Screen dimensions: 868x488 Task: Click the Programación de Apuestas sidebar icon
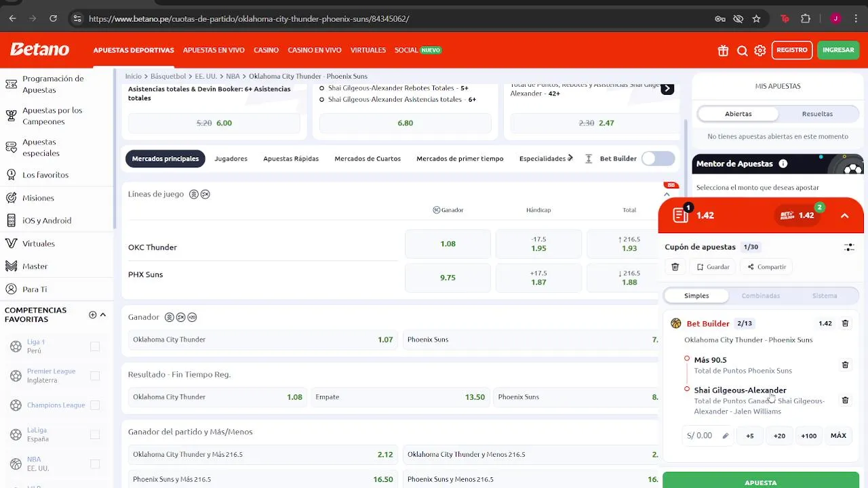tap(11, 84)
